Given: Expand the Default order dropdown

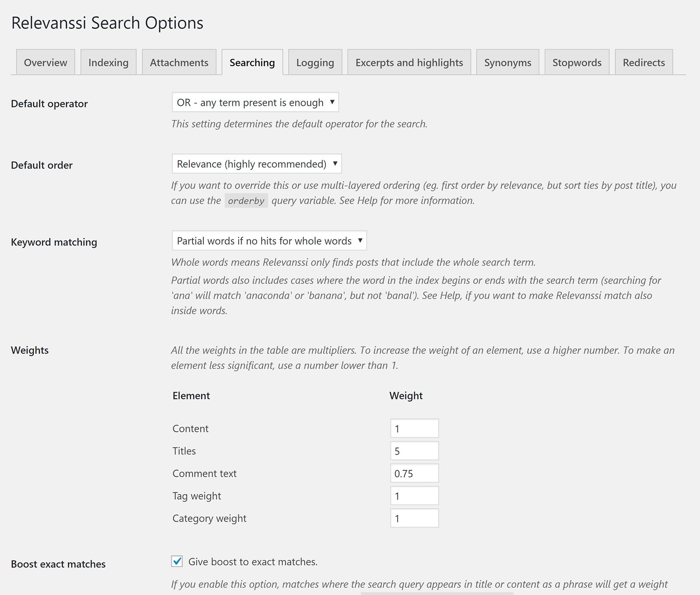Looking at the screenshot, I should [x=257, y=164].
